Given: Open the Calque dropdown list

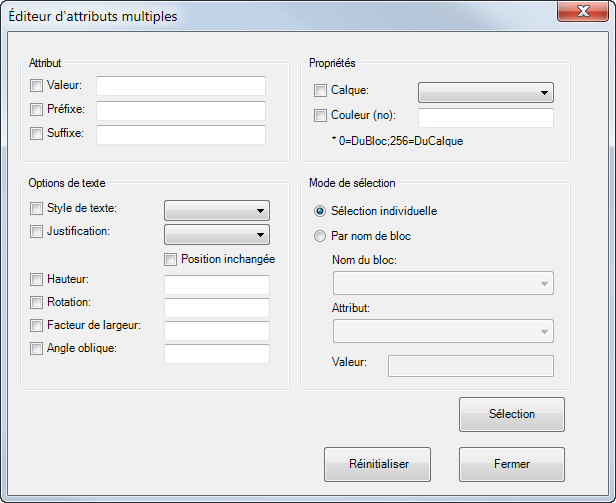Looking at the screenshot, I should tap(486, 92).
